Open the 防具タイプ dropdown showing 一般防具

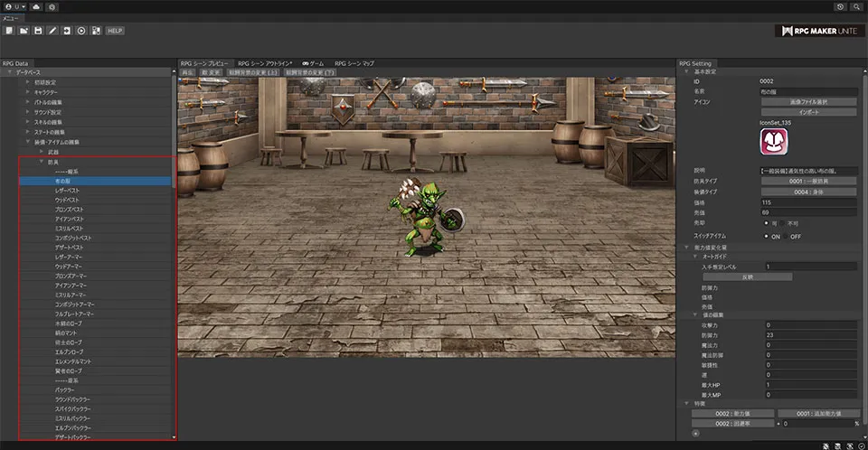pos(808,182)
